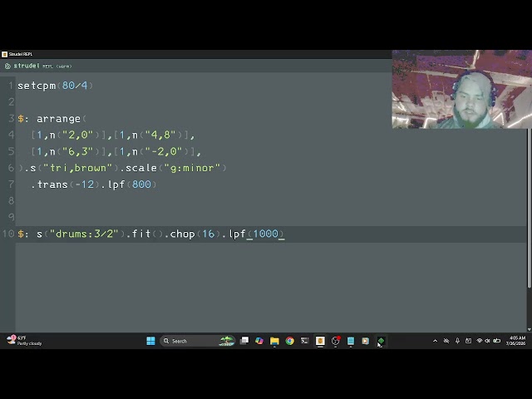Viewport: 532px width, 399px height.
Task: Open the Wi-Fi network tray icon
Action: [480, 341]
